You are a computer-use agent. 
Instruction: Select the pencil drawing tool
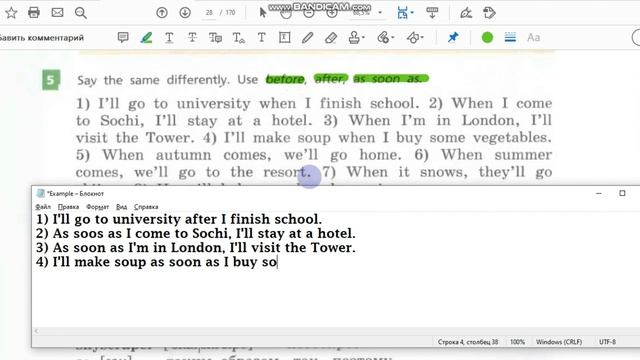click(x=307, y=38)
